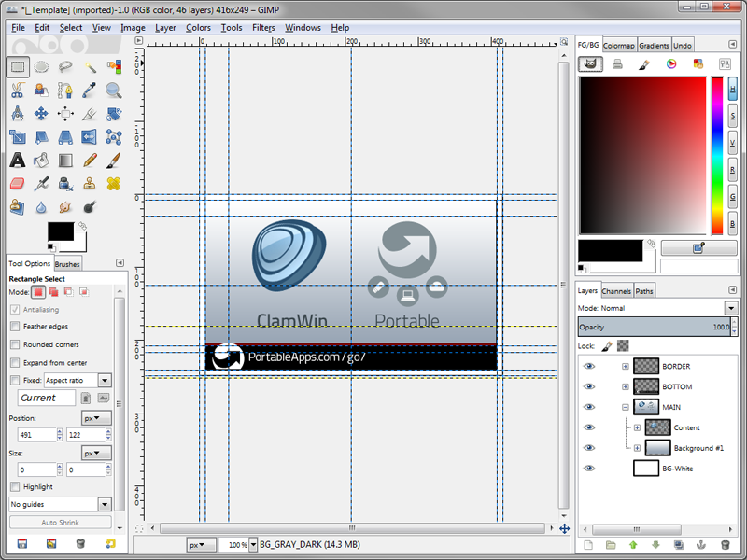Image resolution: width=747 pixels, height=560 pixels.
Task: Collapse the MAIN layer group
Action: pyautogui.click(x=626, y=407)
